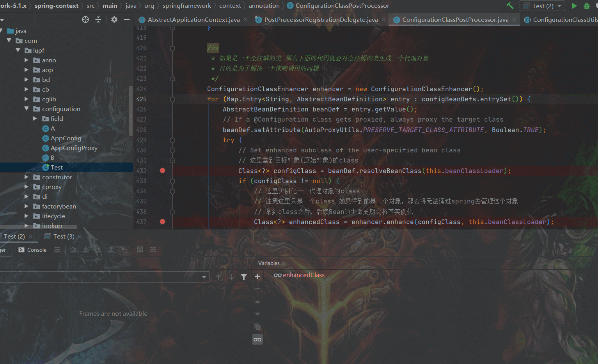Screen dimensions: 598x364
Task: Expand the aop package
Action: click(x=27, y=70)
